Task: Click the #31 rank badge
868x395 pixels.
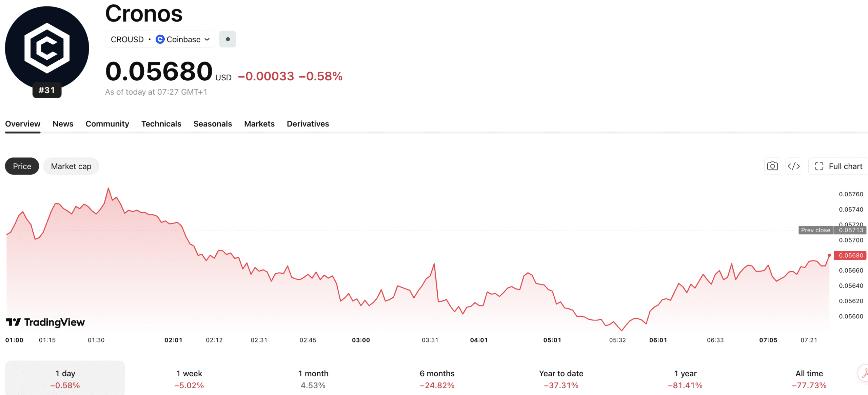Action: (47, 90)
